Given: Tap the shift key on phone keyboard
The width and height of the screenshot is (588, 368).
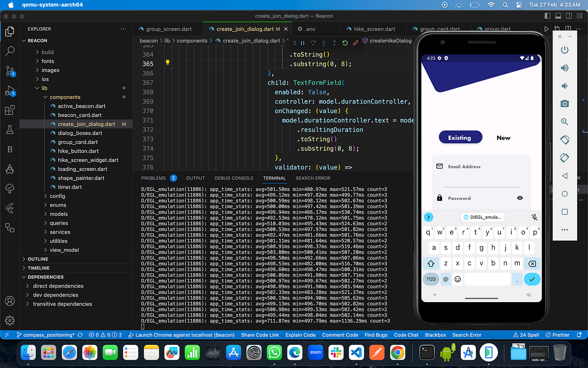Looking at the screenshot, I should (x=431, y=264).
